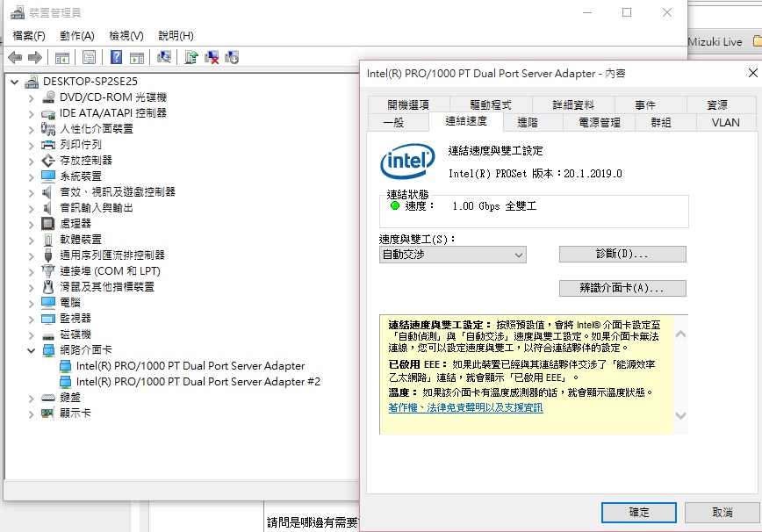Screen dimensions: 762x532
Task: Click the Properties toolbar icon
Action: (x=89, y=58)
